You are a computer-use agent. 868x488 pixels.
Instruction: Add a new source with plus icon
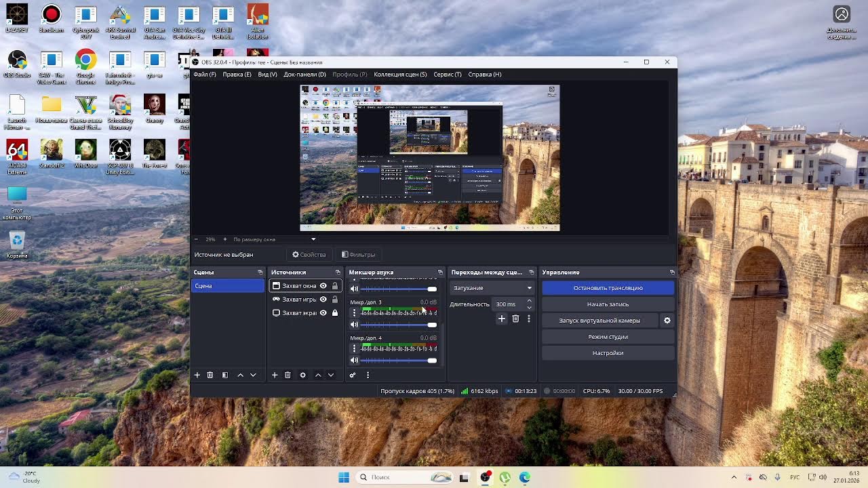[x=275, y=375]
